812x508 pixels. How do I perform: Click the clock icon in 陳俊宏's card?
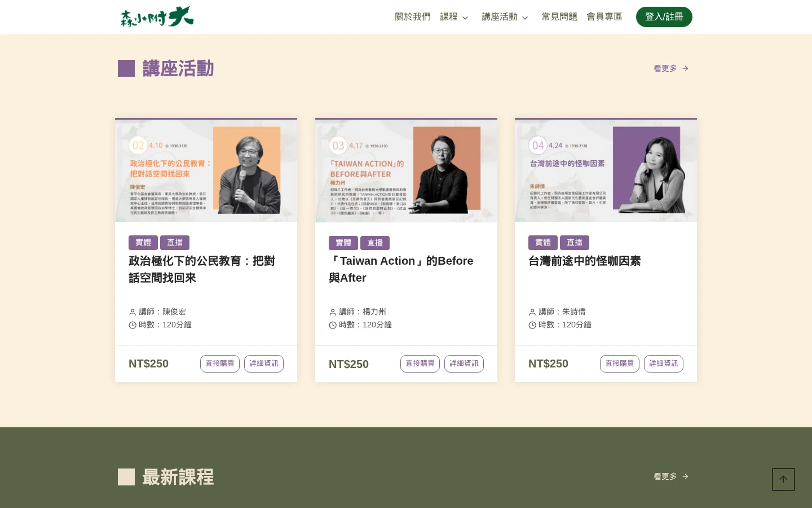(133, 325)
